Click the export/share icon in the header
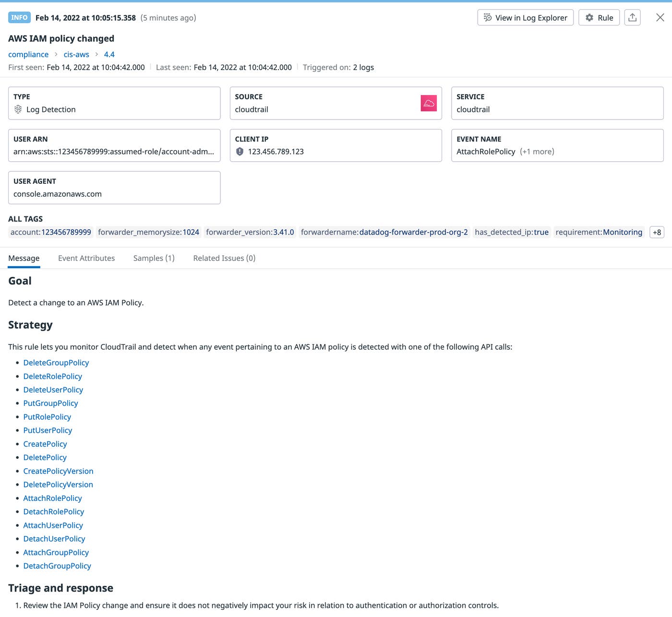 [x=632, y=17]
